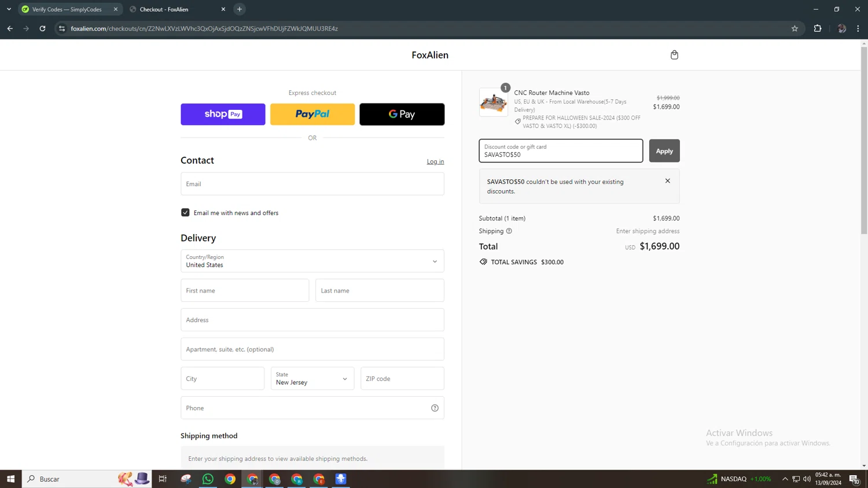The width and height of the screenshot is (868, 488).
Task: Open the shopping bag cart icon
Action: (674, 55)
